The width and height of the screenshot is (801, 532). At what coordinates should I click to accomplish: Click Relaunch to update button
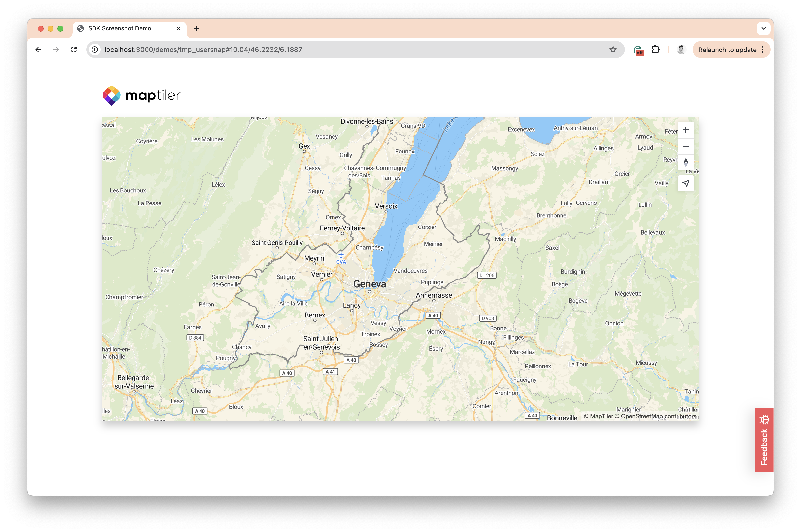pyautogui.click(x=727, y=50)
